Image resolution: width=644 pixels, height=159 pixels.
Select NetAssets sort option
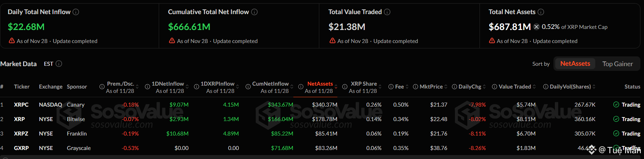[x=575, y=64]
